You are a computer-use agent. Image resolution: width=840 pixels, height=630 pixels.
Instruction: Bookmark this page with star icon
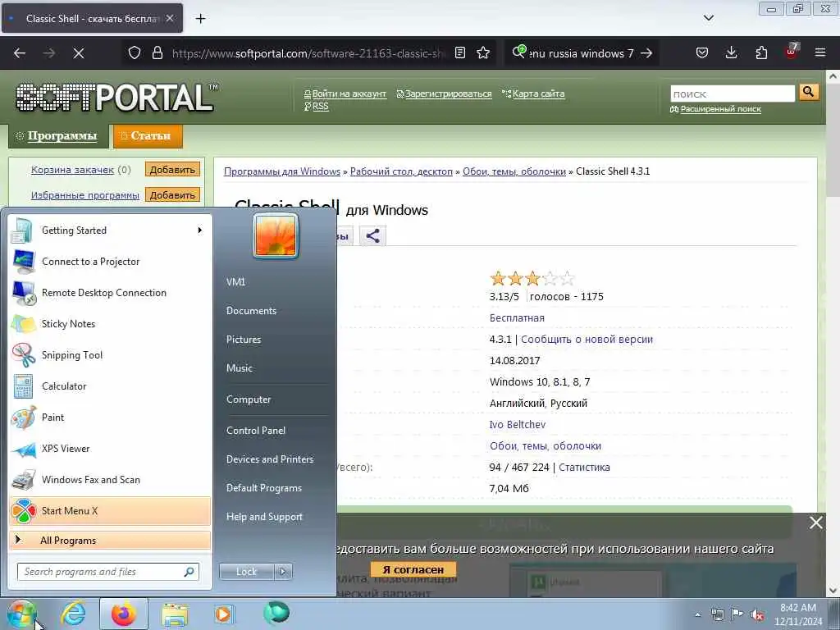click(x=483, y=53)
